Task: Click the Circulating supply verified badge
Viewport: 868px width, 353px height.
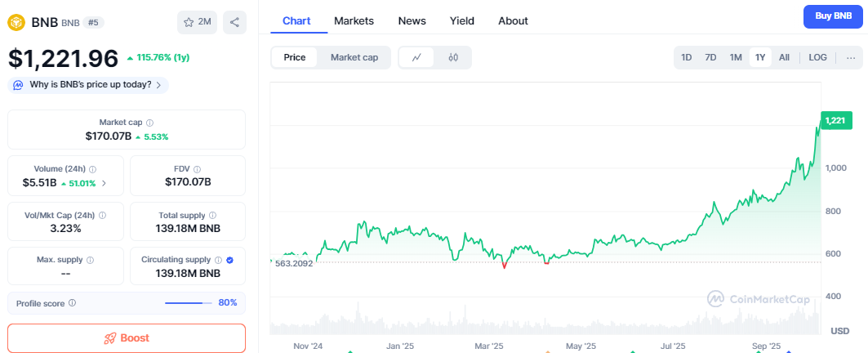Action: coord(229,260)
